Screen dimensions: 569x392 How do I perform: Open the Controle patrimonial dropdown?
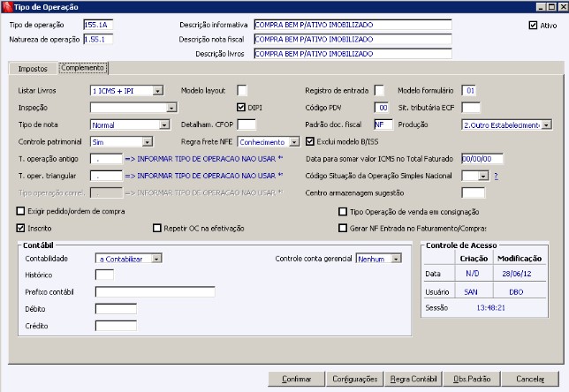click(147, 142)
